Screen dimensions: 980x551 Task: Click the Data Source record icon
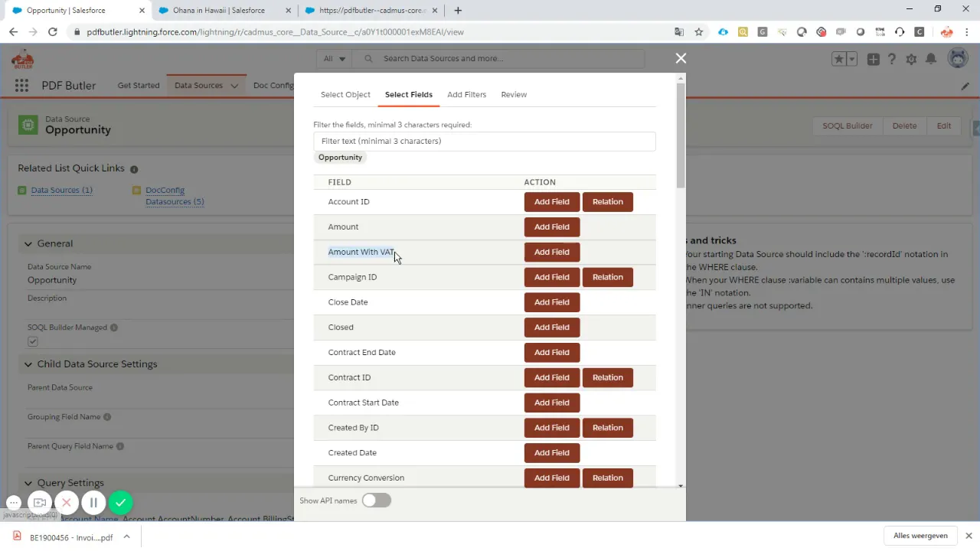(28, 125)
